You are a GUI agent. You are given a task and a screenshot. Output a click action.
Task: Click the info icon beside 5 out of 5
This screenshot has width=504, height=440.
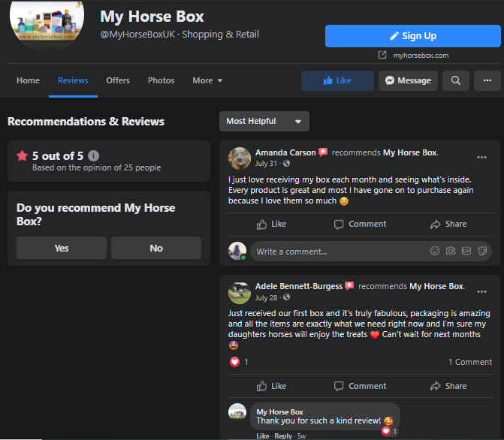click(94, 156)
